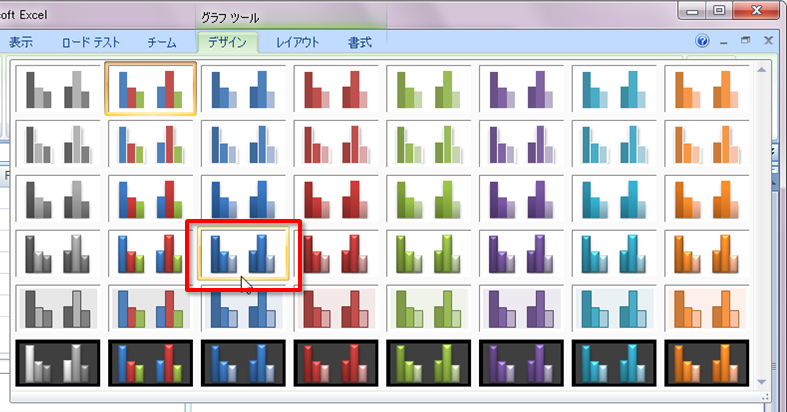
Task: Choose multicolor style with gray tinted background
Action: 150,308
